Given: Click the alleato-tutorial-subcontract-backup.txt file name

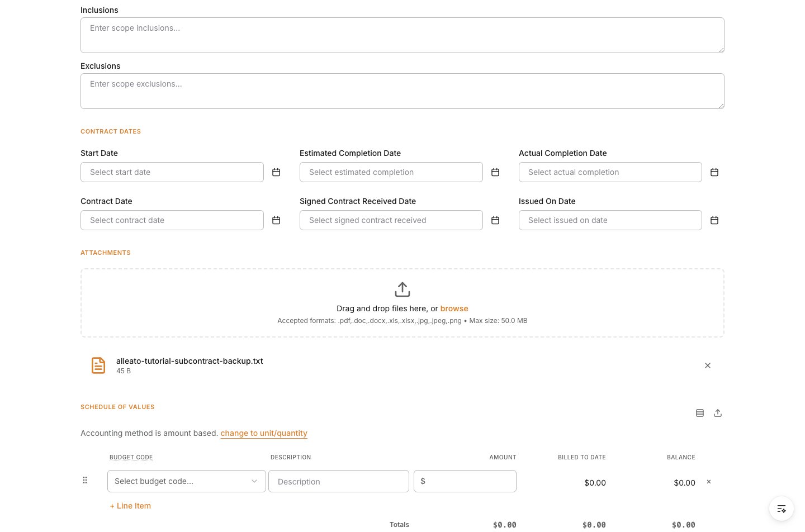Looking at the screenshot, I should [190, 361].
